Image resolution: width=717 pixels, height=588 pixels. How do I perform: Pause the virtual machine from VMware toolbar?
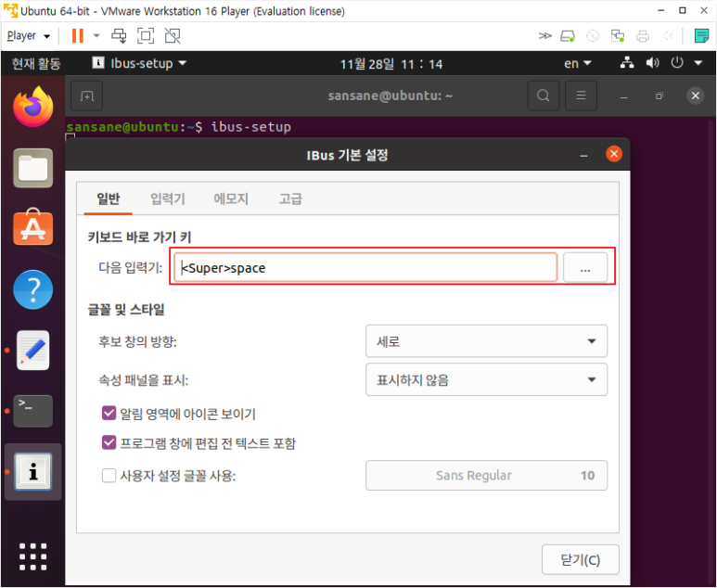pyautogui.click(x=78, y=35)
